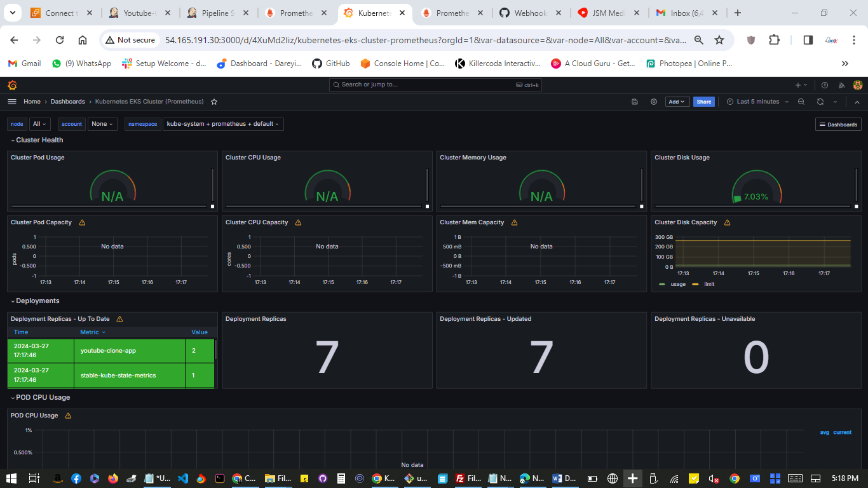Zoom out the time range
This screenshot has height=488, width=868.
[x=801, y=102]
